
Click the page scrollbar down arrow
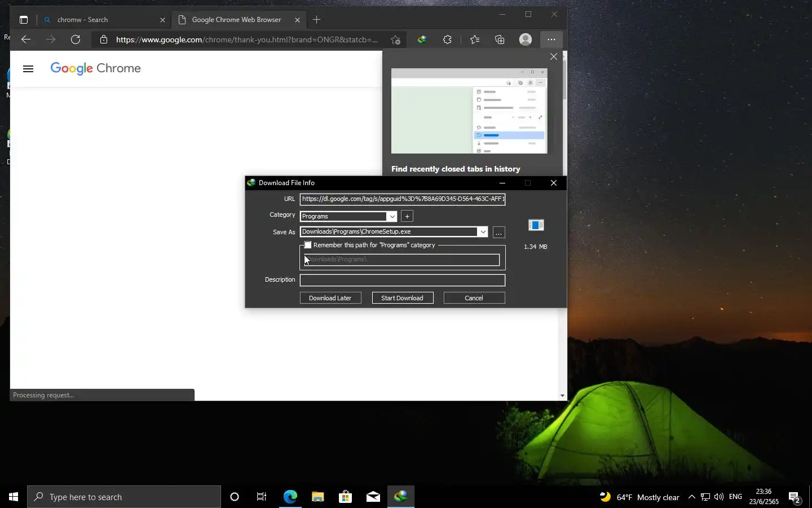coord(562,396)
